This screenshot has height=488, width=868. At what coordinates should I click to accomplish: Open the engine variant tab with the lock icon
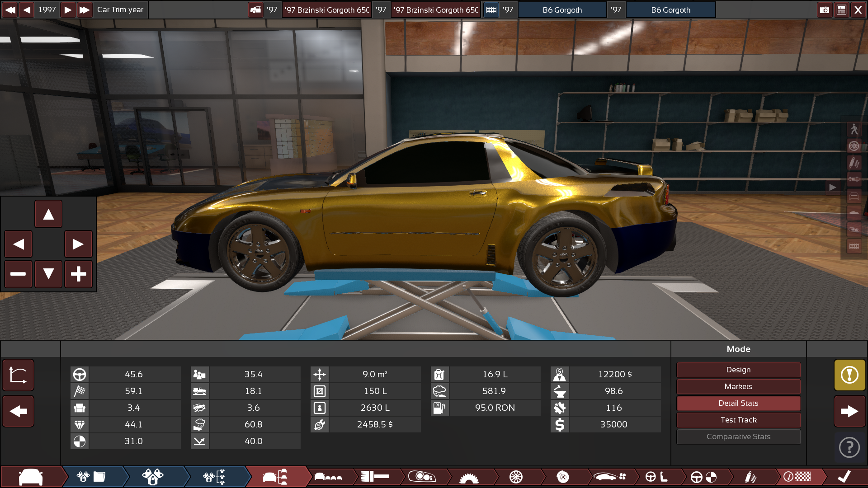coord(153,477)
